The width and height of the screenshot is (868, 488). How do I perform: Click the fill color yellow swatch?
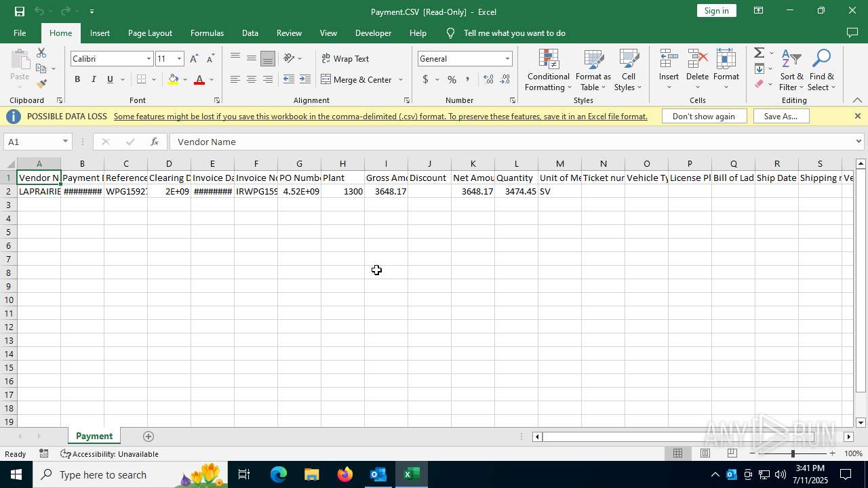[x=174, y=79]
